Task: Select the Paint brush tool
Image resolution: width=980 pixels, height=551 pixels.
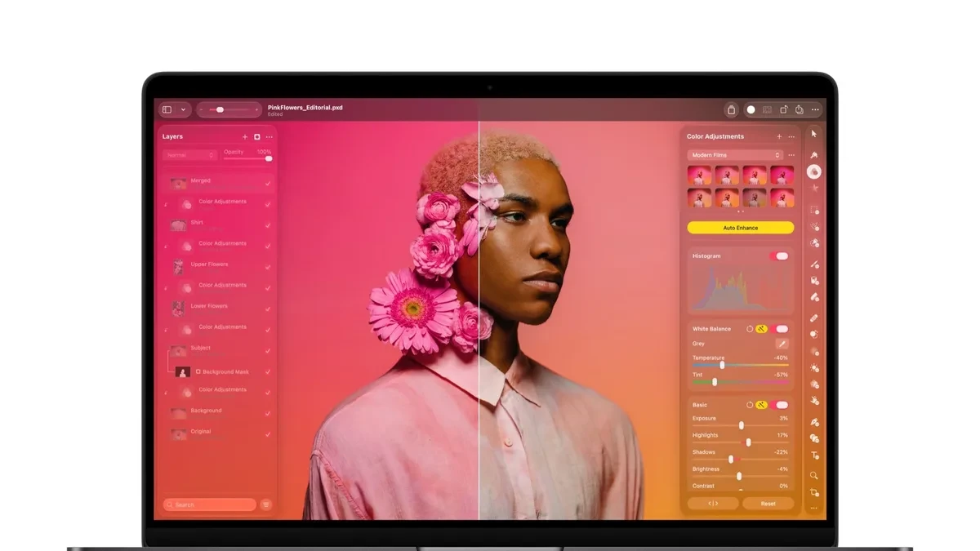Action: (814, 264)
